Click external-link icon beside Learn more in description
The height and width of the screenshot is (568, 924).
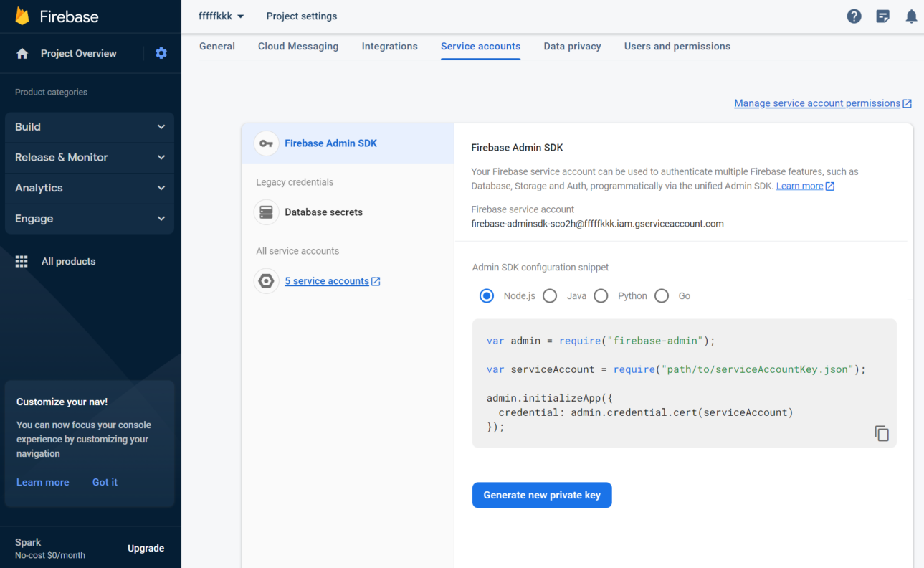(x=830, y=186)
